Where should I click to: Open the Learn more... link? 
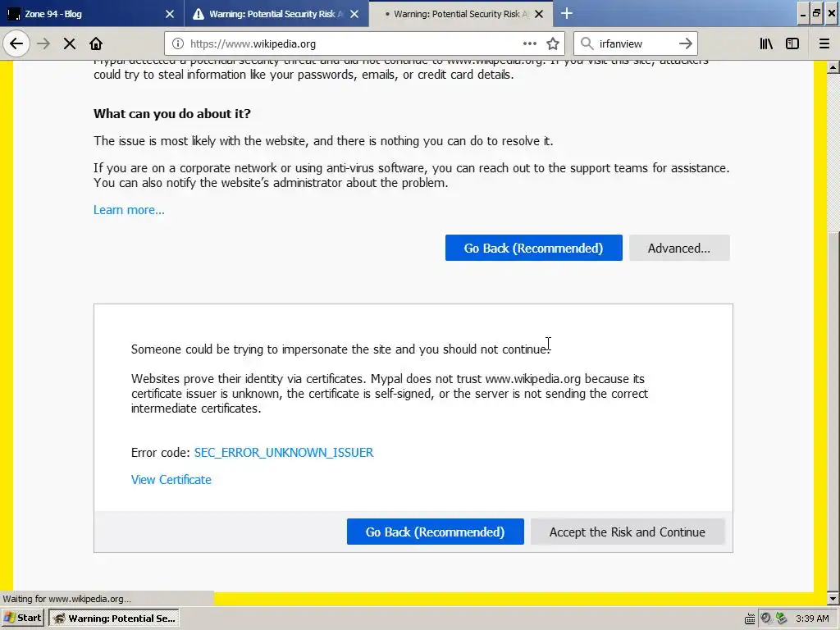129,210
